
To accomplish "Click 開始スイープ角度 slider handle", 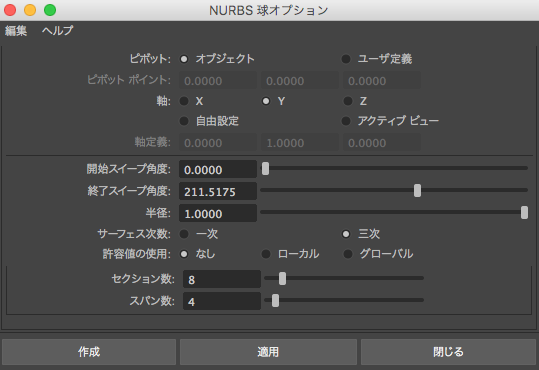I will point(265,168).
